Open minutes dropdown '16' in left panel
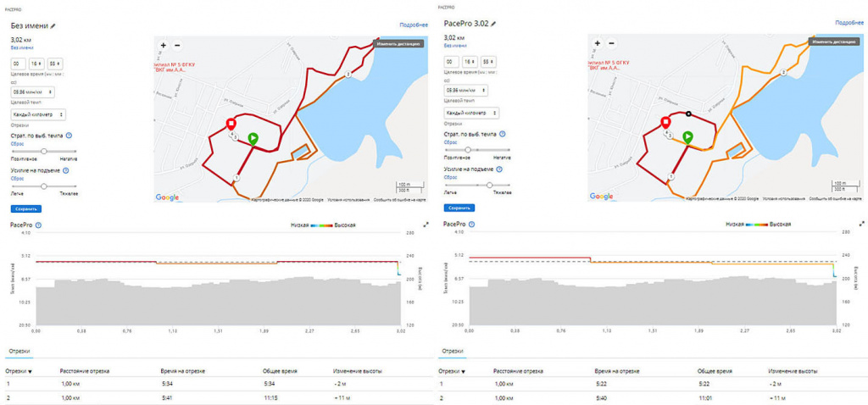 point(36,64)
